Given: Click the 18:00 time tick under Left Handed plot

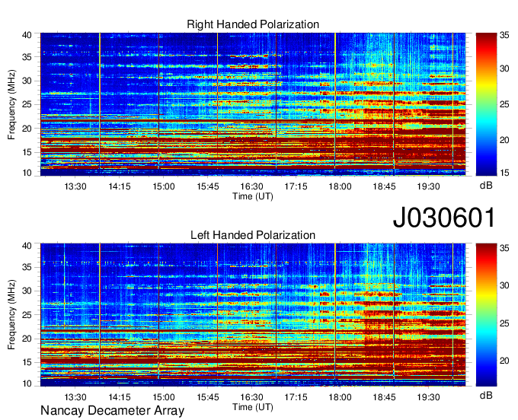Looking at the screenshot, I should 340,397.
